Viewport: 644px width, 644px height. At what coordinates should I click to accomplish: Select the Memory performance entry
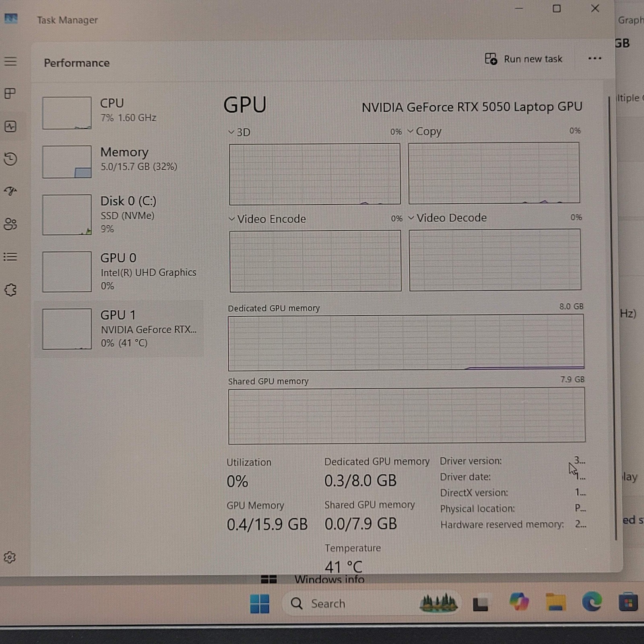pos(119,162)
